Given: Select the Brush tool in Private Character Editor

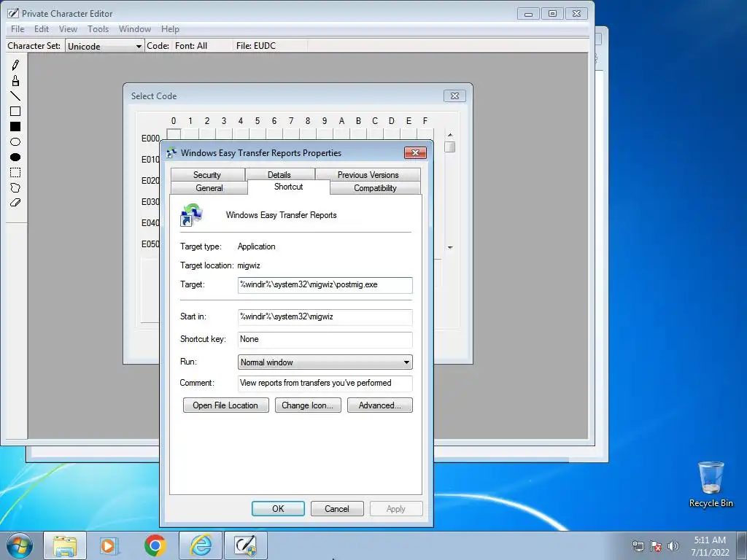Looking at the screenshot, I should coord(15,80).
